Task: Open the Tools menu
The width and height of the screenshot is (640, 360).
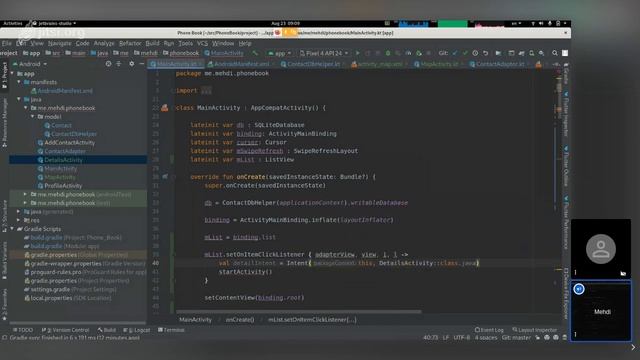Action: 185,43
